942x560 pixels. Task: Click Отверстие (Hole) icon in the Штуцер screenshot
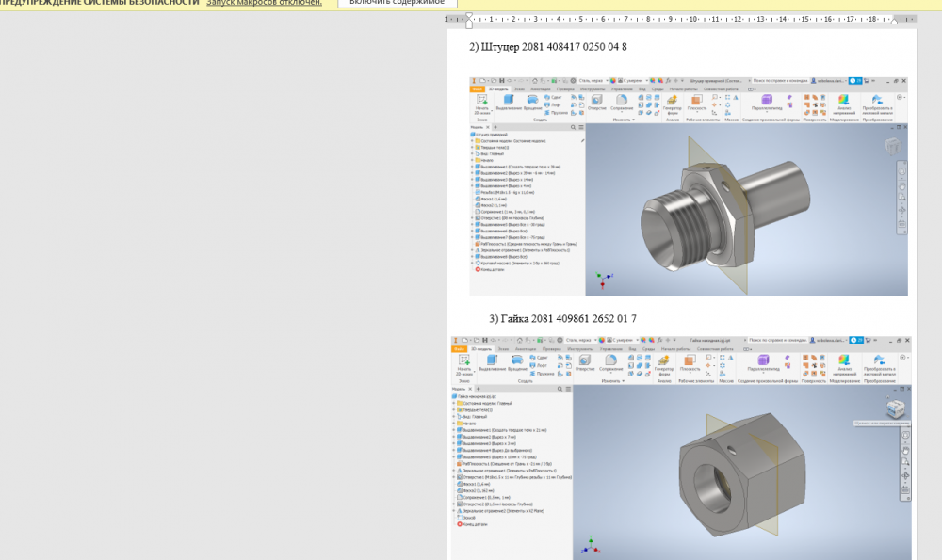pyautogui.click(x=596, y=102)
